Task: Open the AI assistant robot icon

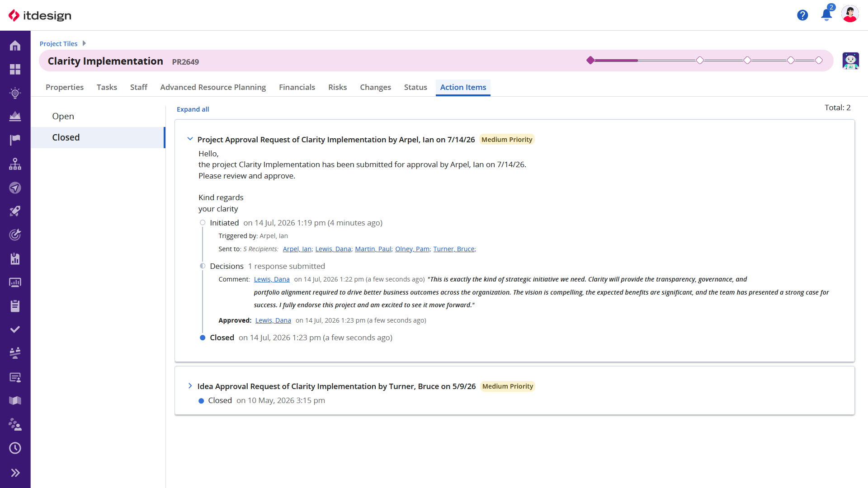Action: tap(850, 61)
